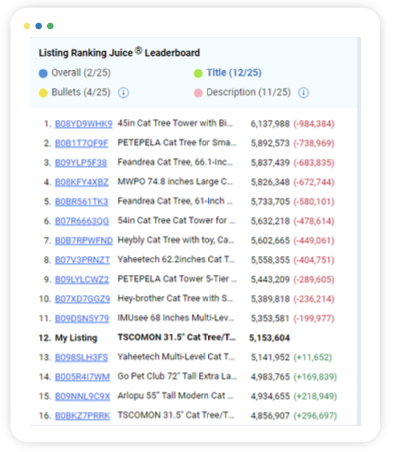Screen dimensions: 393x452
Task: Click title '54in Cat Tree Cat Tower for ...'
Action: [x=176, y=220]
